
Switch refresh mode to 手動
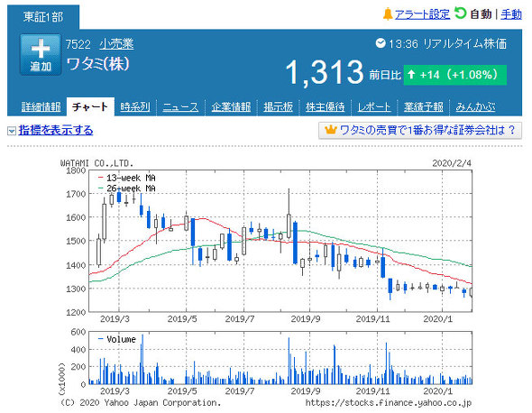point(511,14)
